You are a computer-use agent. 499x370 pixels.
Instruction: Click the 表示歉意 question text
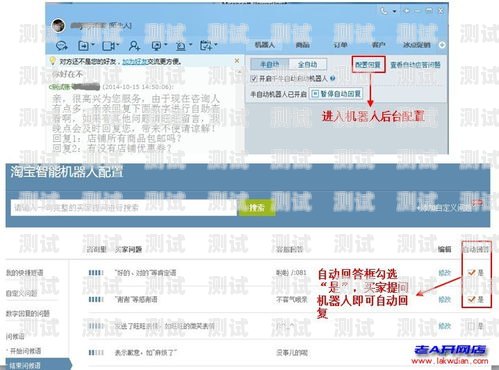[x=146, y=352]
